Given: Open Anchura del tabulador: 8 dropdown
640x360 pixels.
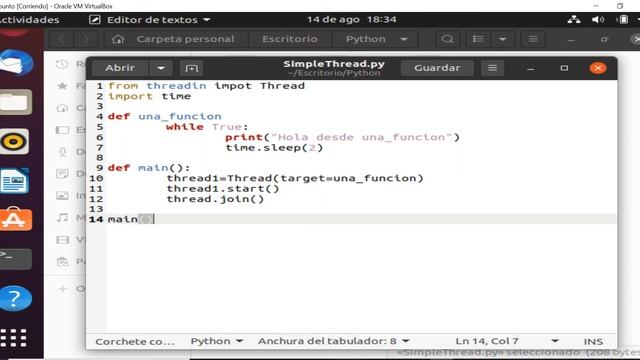Looking at the screenshot, I should tap(333, 341).
